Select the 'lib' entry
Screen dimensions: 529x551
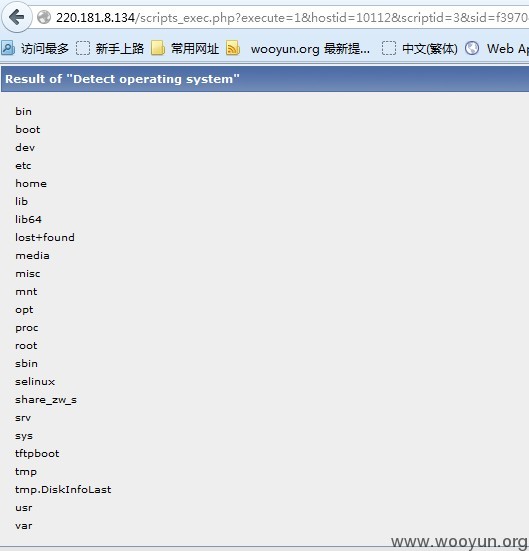21,201
